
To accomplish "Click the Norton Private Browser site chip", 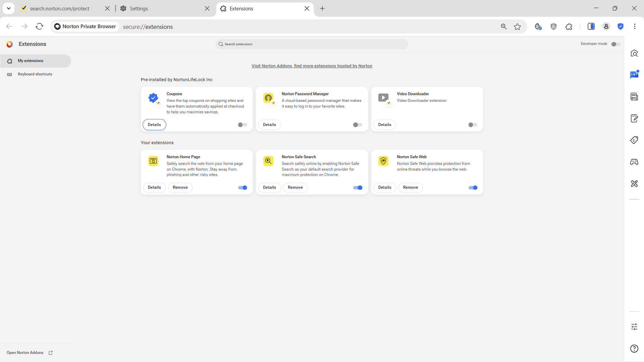I will click(86, 26).
